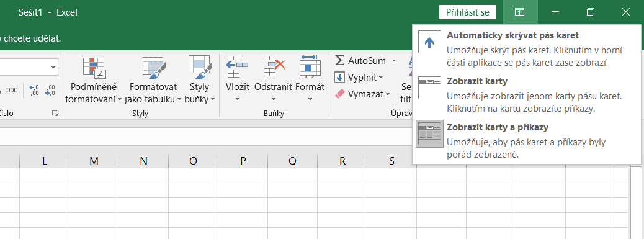Open the ribbon display options button
Image resolution: width=644 pixels, height=239 pixels.
coord(519,12)
